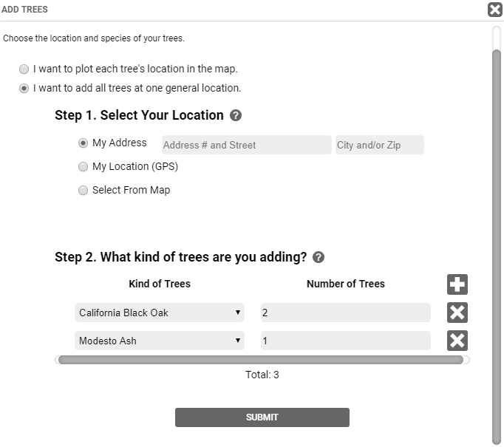Screen dimensions: 504x447
Task: Close the Add Trees dialog
Action: point(495,10)
